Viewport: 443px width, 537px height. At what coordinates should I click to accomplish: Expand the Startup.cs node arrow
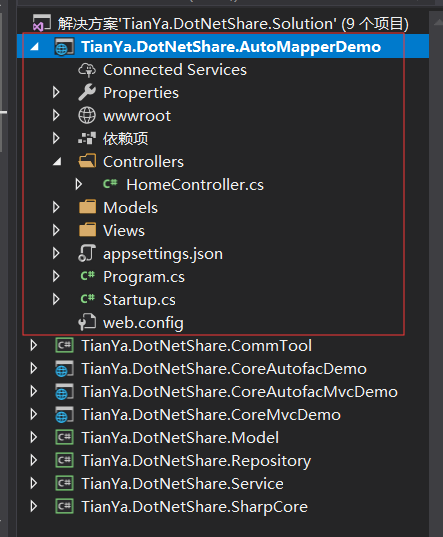coord(56,299)
